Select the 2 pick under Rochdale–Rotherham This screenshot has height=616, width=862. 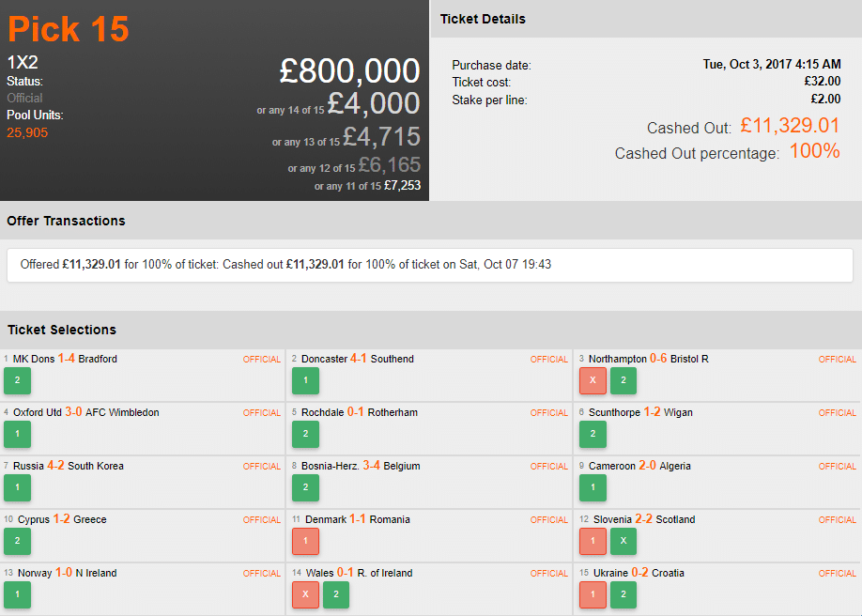305,434
